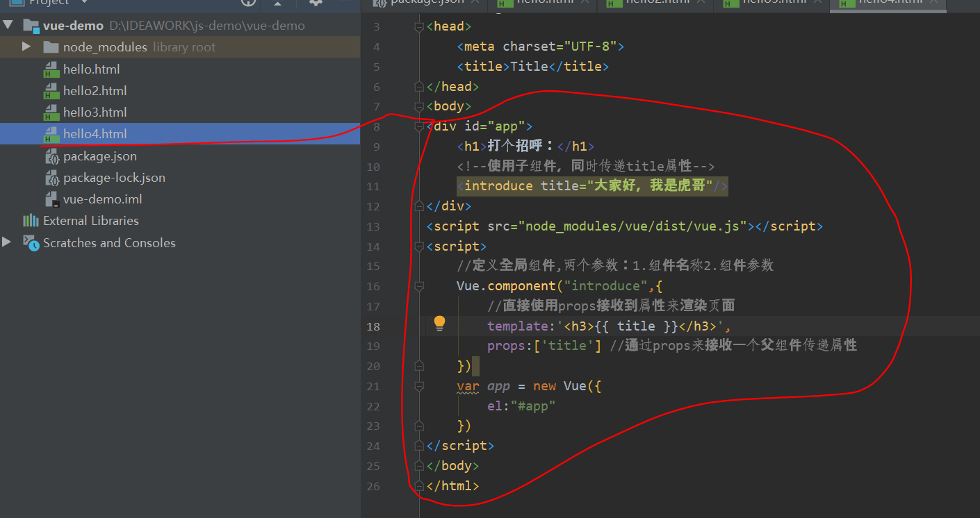
Task: Click line number 18 in the gutter
Action: (x=373, y=326)
